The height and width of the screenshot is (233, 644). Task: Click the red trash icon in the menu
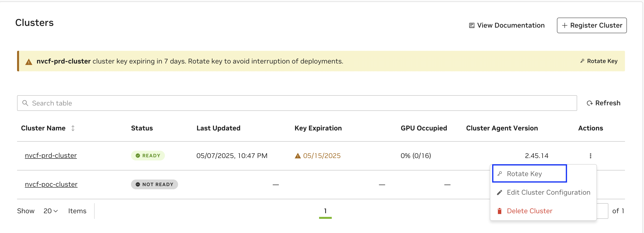[499, 211]
